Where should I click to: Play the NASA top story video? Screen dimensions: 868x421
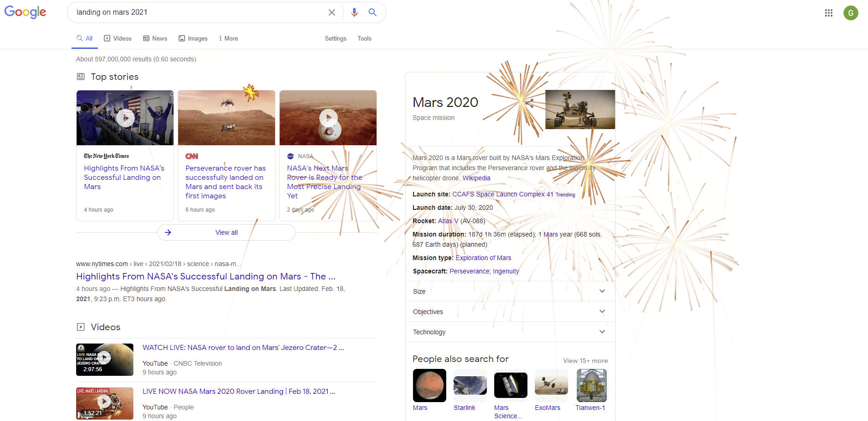pos(328,118)
